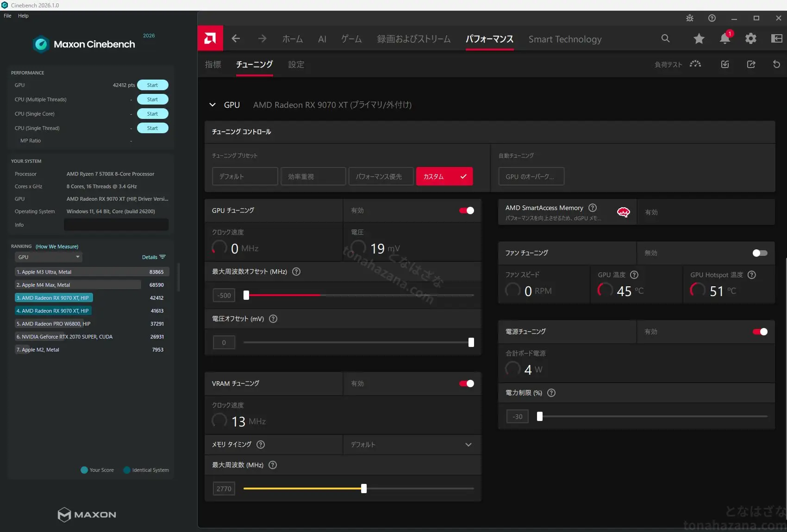Viewport: 787px width, 532px height.
Task: Toggle 電源チューニング switch
Action: click(x=760, y=332)
